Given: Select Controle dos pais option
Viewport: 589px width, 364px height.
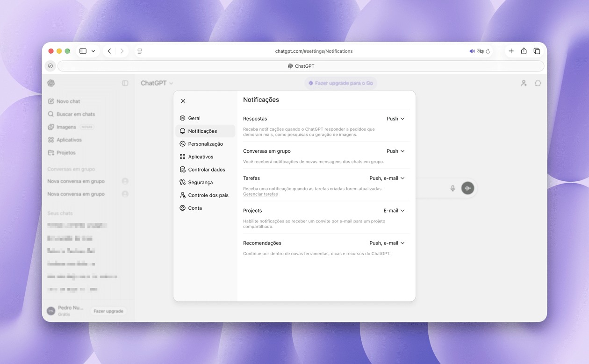Looking at the screenshot, I should pos(208,195).
